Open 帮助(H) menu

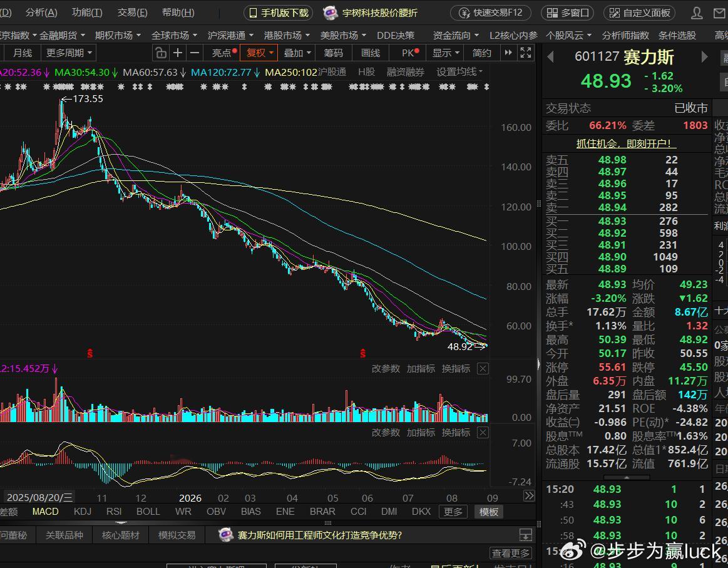(178, 13)
